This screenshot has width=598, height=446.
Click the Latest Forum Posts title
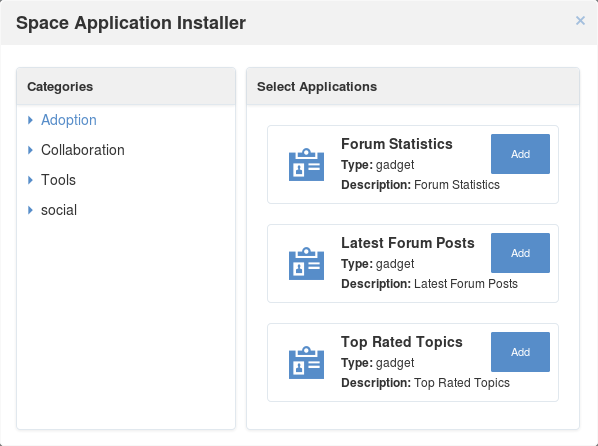pos(408,243)
